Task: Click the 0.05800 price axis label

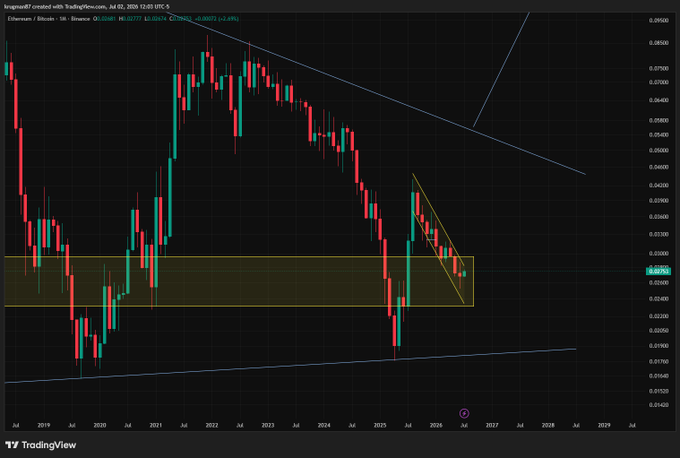Action: [658, 120]
